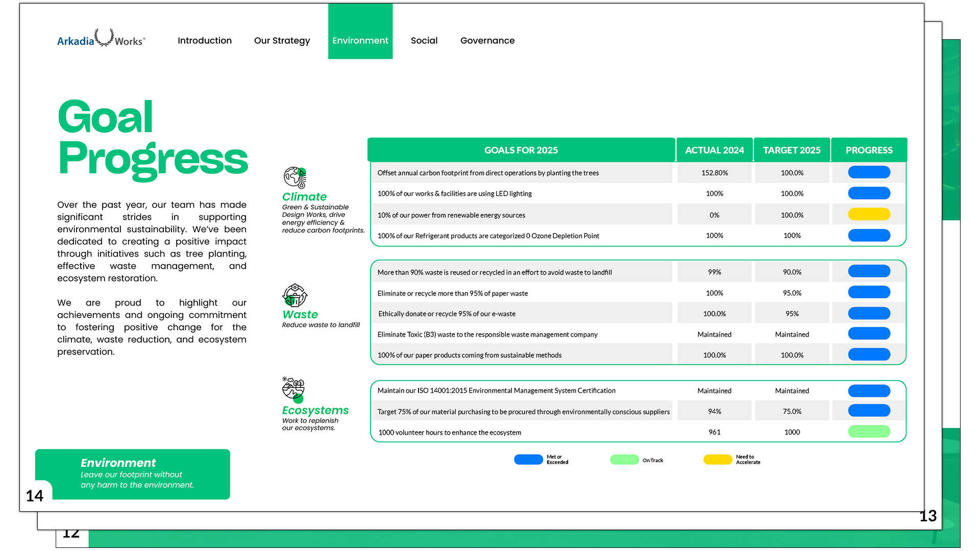The image size is (980, 551).
Task: Click the yellow Need to Accelerate legend indicator
Action: [x=717, y=459]
